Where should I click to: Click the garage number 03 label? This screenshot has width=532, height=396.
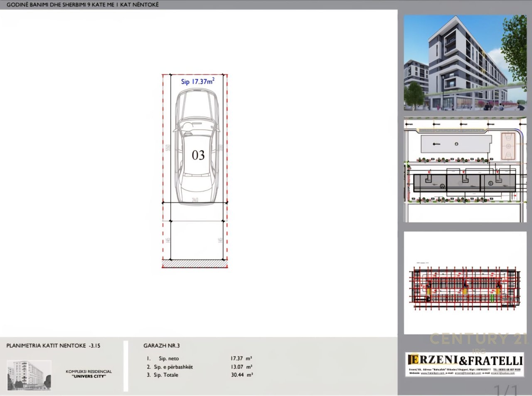(x=198, y=155)
